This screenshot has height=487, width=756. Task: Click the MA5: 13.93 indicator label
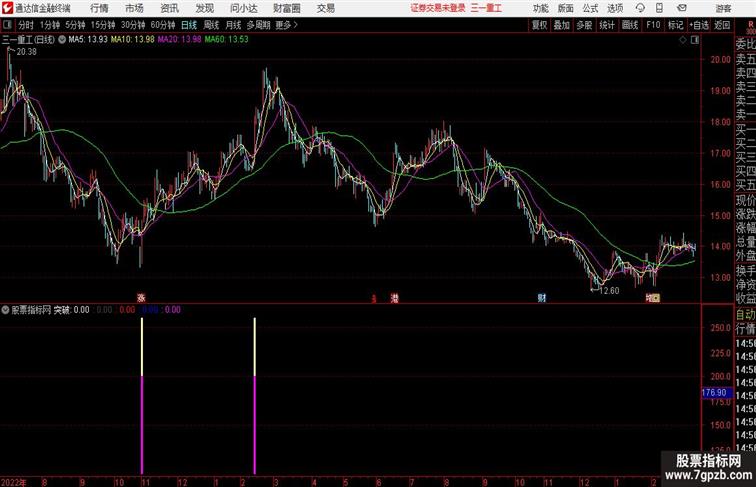pyautogui.click(x=88, y=39)
